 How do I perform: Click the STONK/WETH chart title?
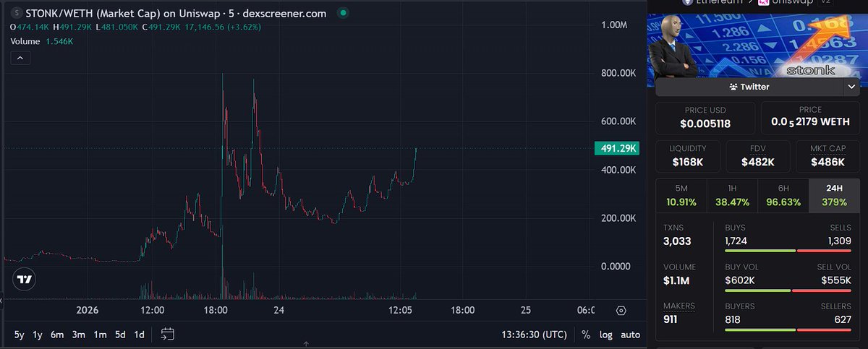176,13
